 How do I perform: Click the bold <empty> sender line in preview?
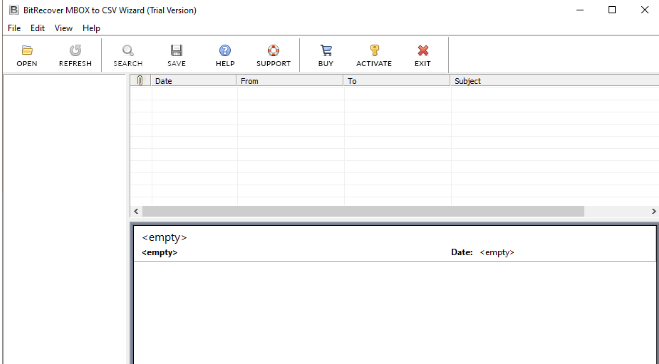(x=160, y=252)
